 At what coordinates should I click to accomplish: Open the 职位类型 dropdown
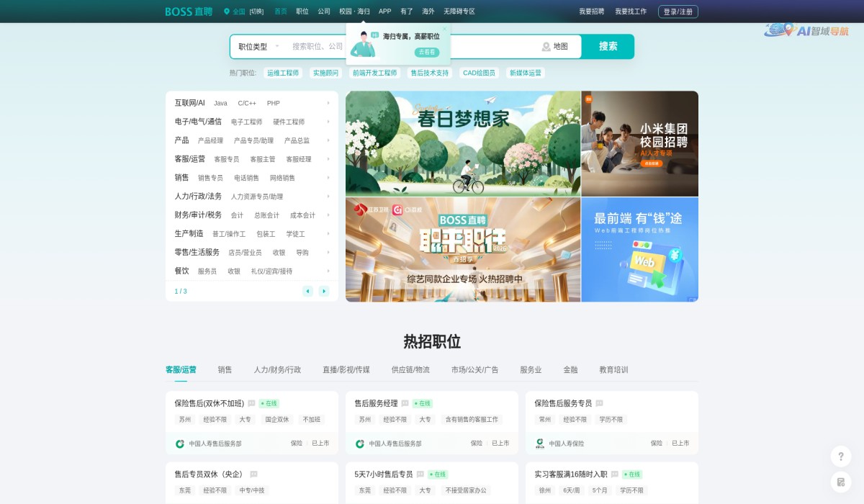[256, 46]
